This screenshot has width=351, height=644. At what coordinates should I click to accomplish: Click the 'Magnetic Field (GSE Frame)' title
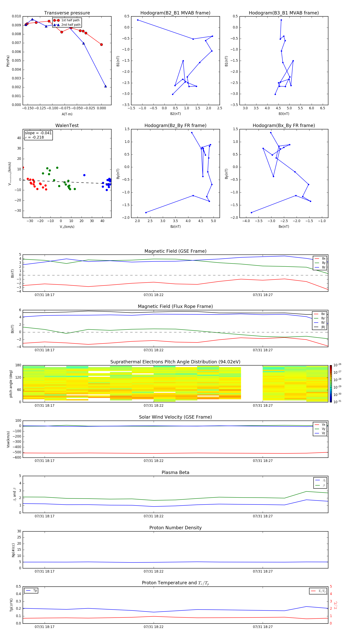(175, 251)
